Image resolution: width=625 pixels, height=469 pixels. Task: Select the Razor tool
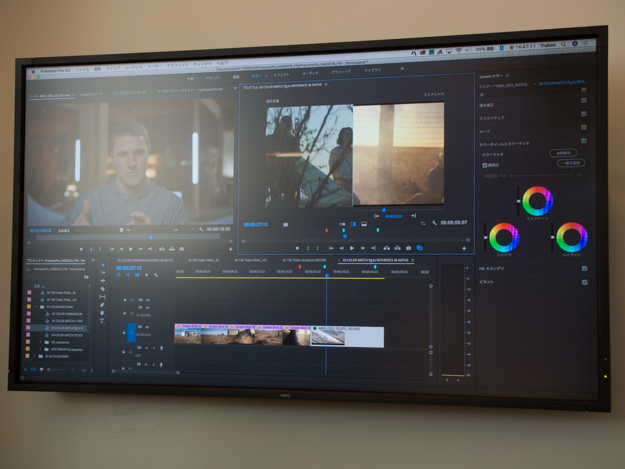pyautogui.click(x=103, y=289)
